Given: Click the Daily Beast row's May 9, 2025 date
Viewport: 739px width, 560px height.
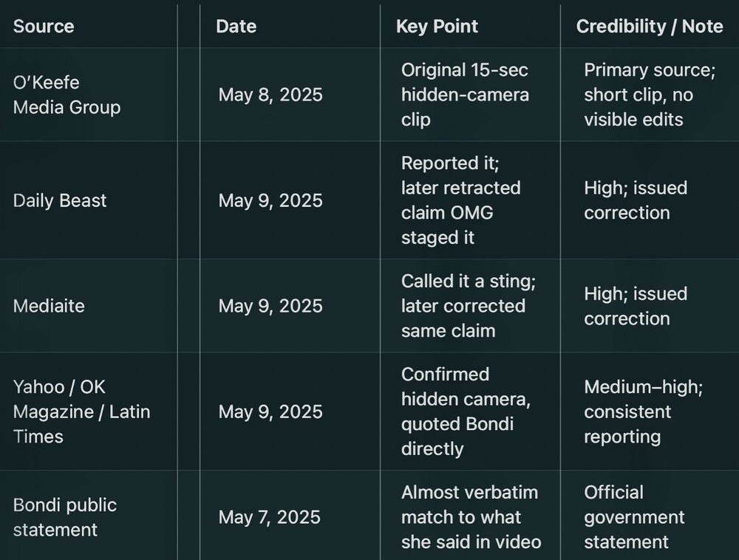Looking at the screenshot, I should [270, 201].
